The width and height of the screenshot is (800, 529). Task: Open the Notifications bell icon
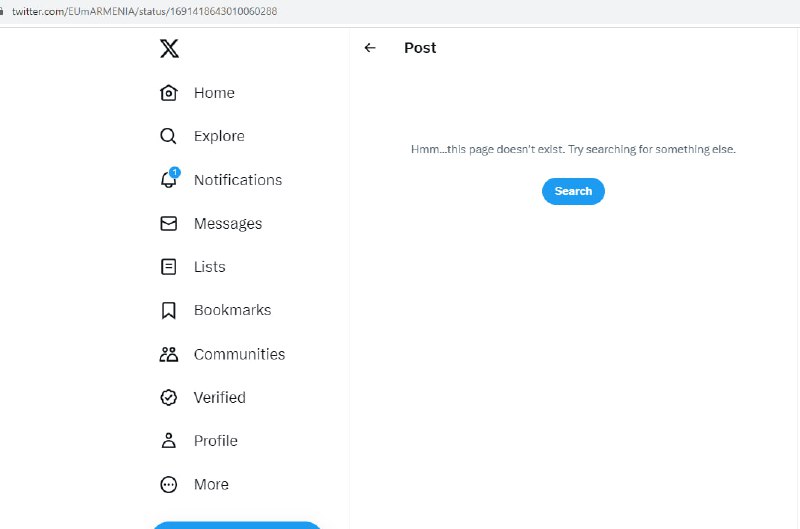click(x=169, y=179)
